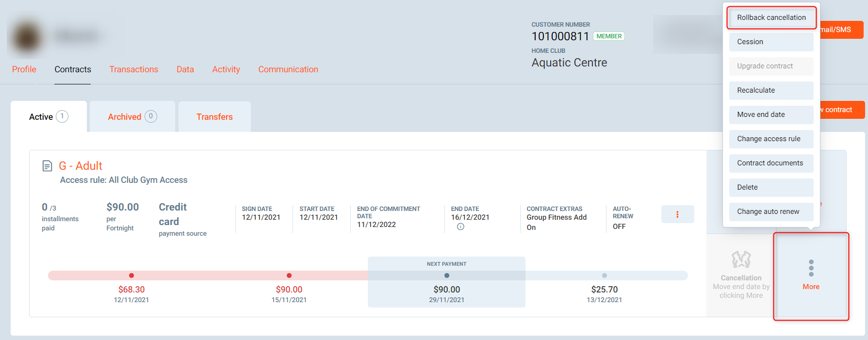Click the info icon under End Date
Image resolution: width=868 pixels, height=340 pixels.
coord(460,227)
